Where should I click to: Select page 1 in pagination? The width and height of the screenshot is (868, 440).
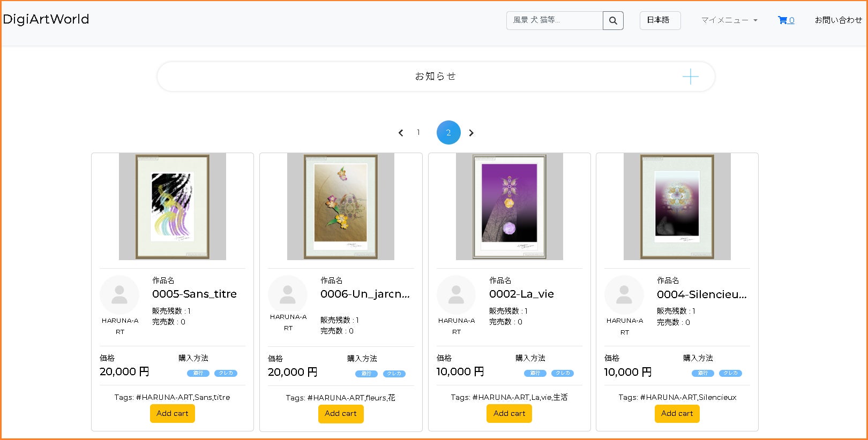[x=418, y=132]
